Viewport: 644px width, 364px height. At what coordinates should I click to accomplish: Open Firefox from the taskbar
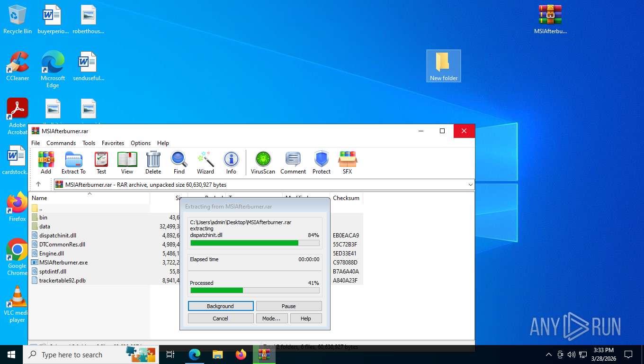click(x=241, y=355)
